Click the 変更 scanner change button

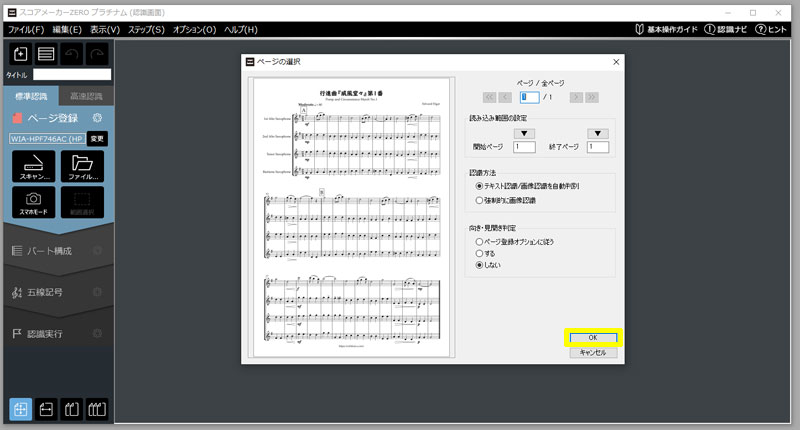97,139
